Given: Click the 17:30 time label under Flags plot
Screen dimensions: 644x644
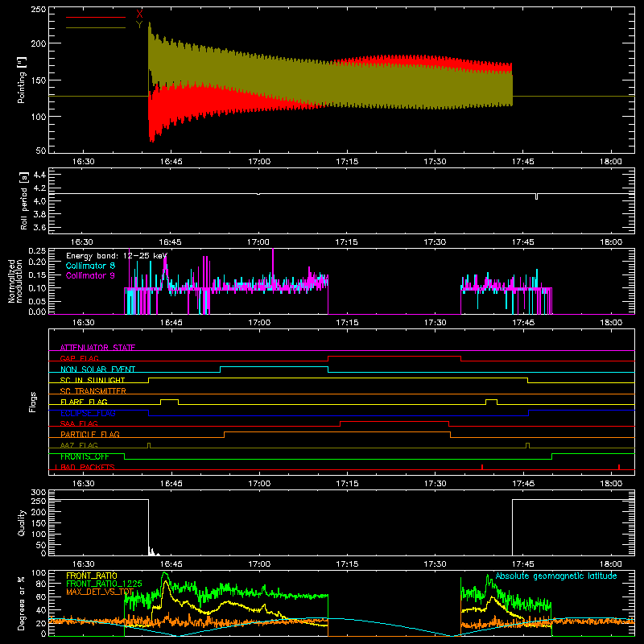Looking at the screenshot, I should (435, 484).
